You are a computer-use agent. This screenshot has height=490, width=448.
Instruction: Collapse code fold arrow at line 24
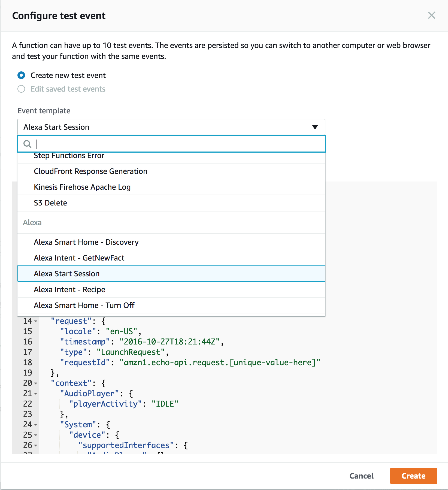(36, 425)
